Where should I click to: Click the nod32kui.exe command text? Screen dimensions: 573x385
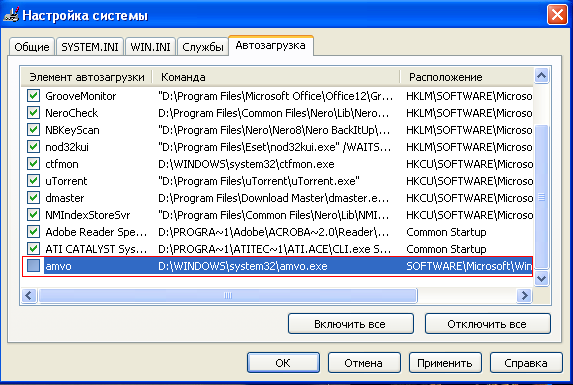[x=274, y=147]
